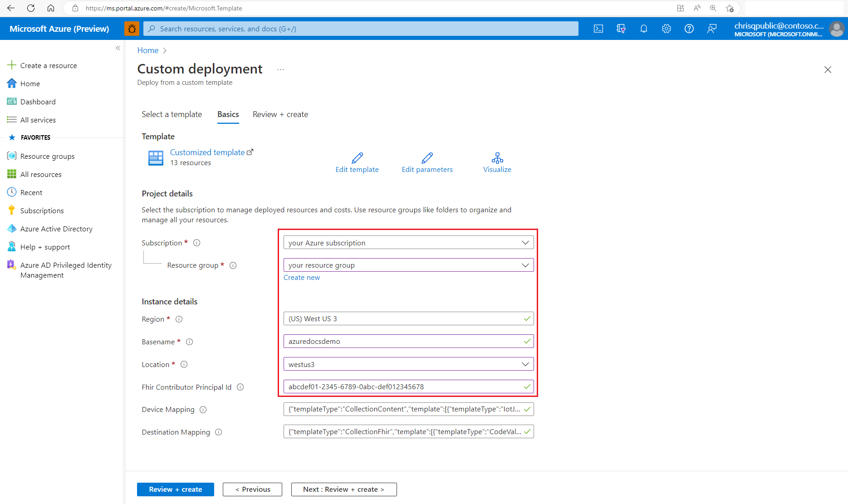Create a new resource group

click(302, 277)
